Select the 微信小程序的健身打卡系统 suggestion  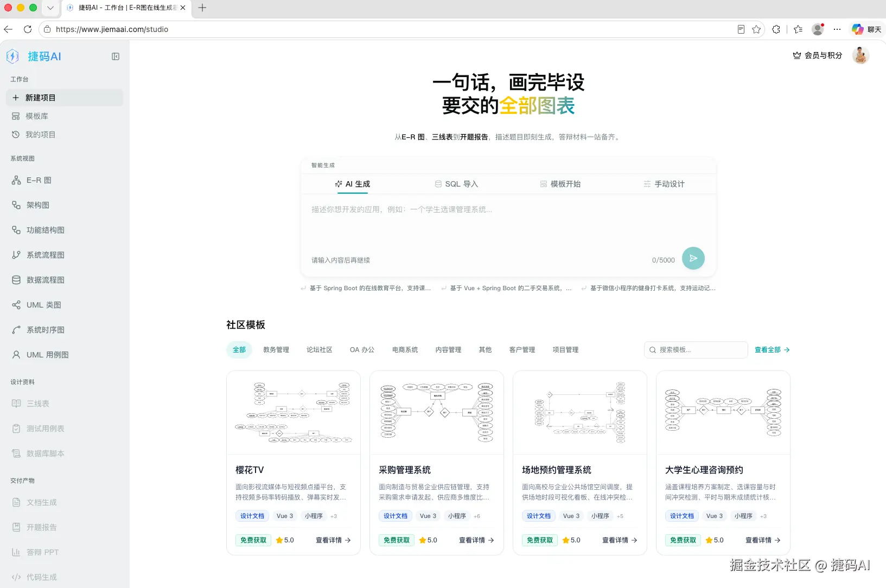648,288
